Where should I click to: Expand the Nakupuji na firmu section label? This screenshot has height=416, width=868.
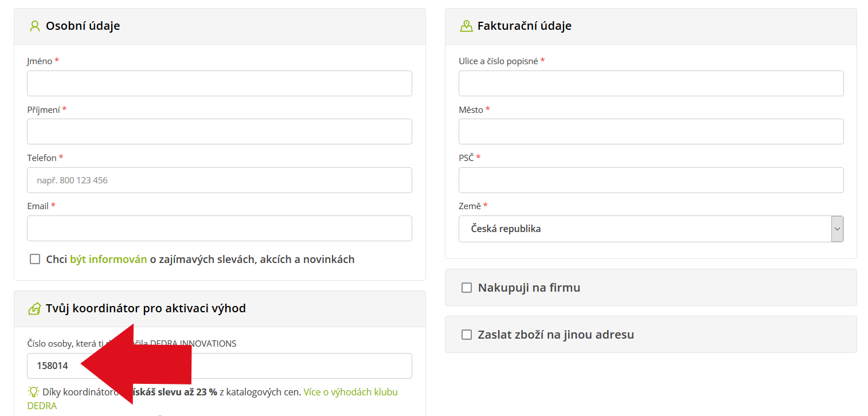pyautogui.click(x=529, y=288)
